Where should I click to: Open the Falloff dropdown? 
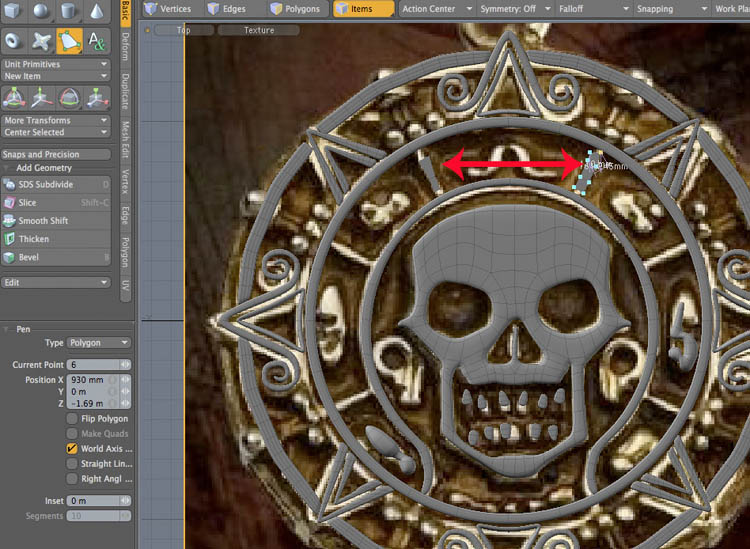pyautogui.click(x=593, y=9)
